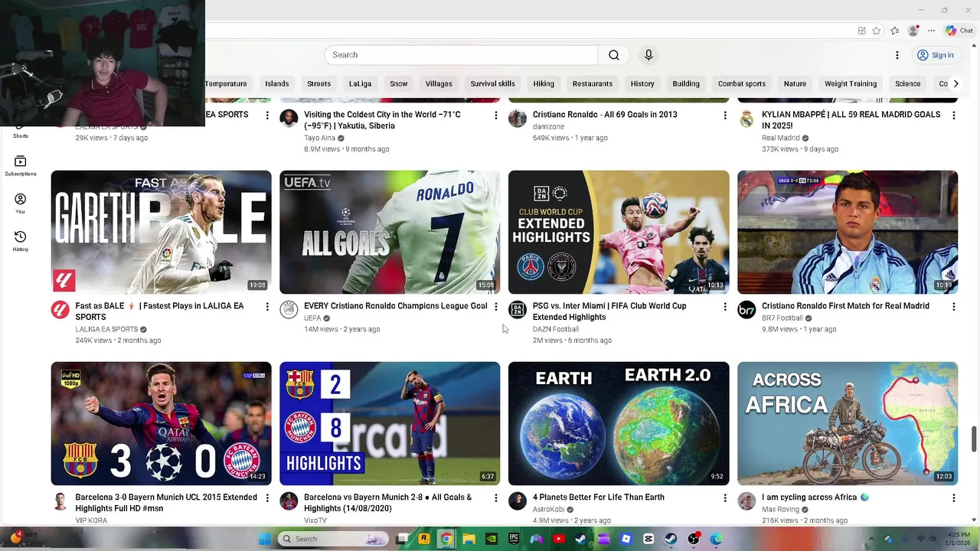Open options for Barcelona 3-0 Bayern video
Image resolution: width=980 pixels, height=551 pixels.
pos(267,498)
